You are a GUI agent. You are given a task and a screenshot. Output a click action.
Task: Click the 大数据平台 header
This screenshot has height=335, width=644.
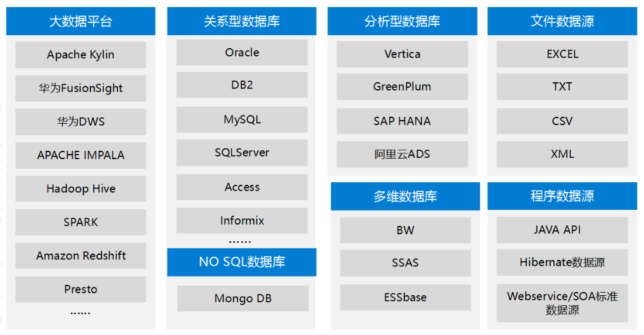[x=80, y=21]
